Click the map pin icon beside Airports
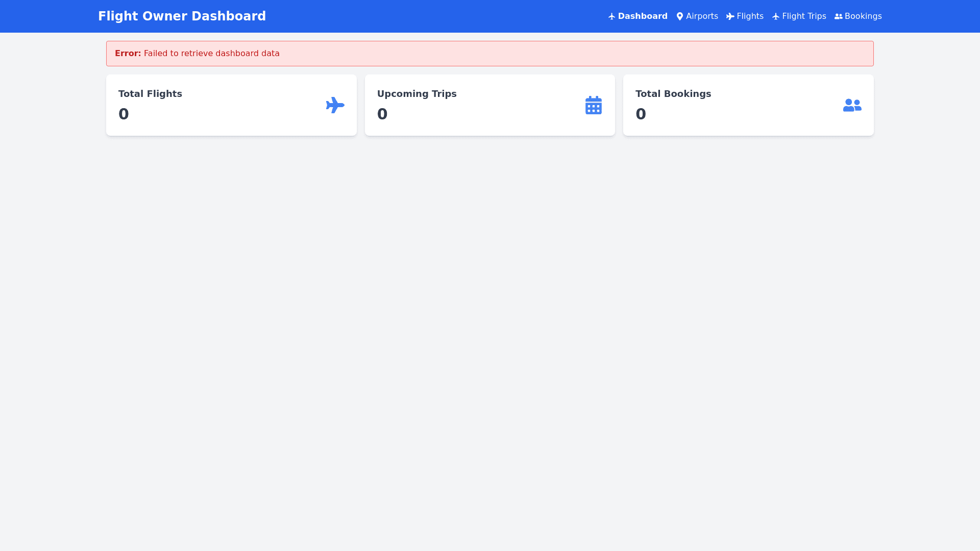 (x=679, y=16)
